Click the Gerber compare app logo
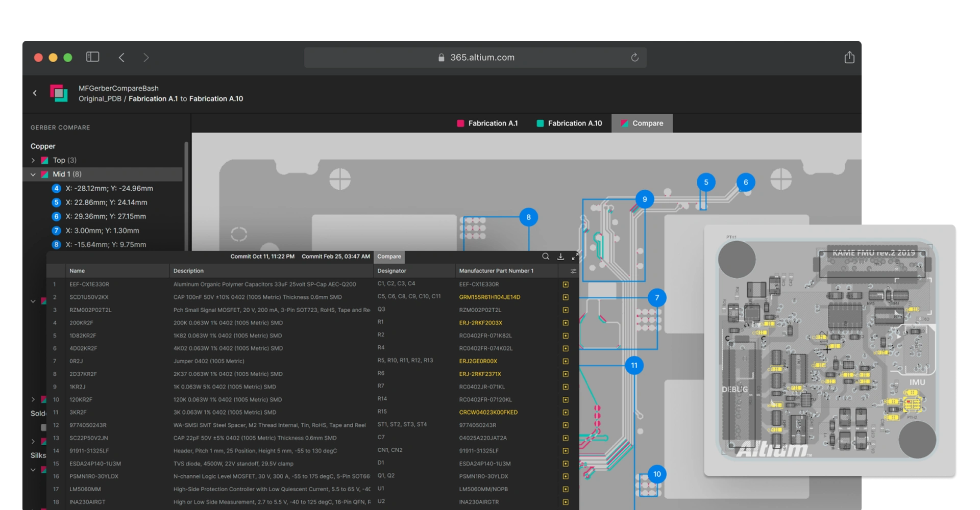The width and height of the screenshot is (980, 510). point(59,93)
